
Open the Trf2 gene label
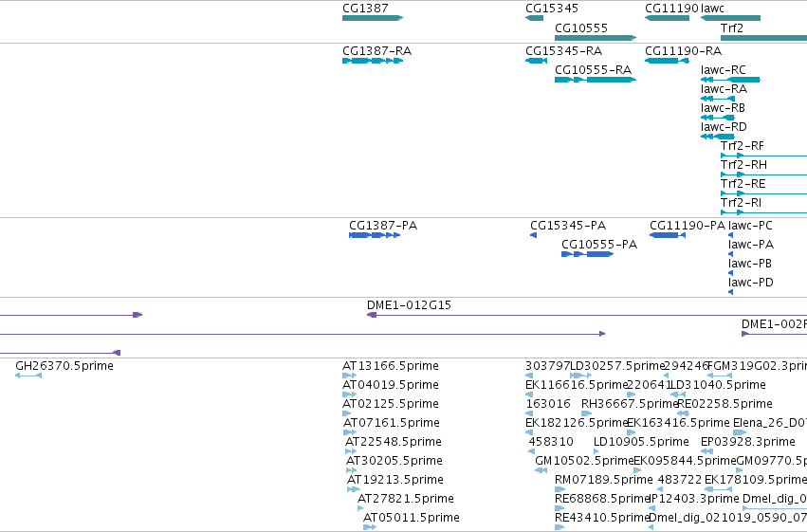click(732, 28)
